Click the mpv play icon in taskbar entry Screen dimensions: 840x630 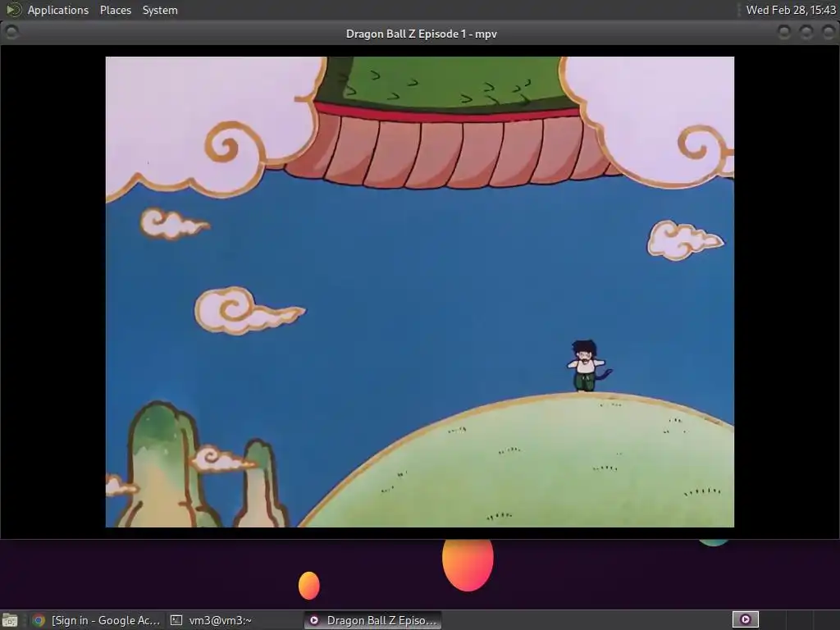tap(314, 620)
